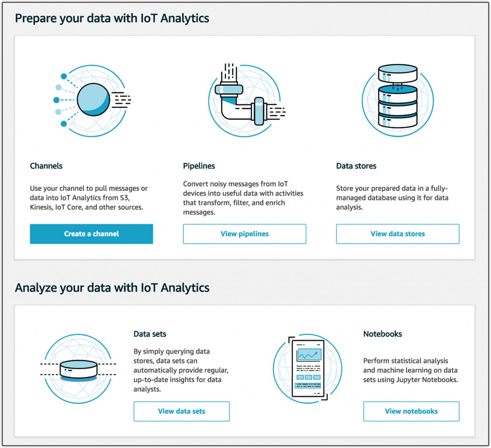
Task: Click the Notebooks description mentioning Jupyter Notebooks
Action: click(411, 370)
